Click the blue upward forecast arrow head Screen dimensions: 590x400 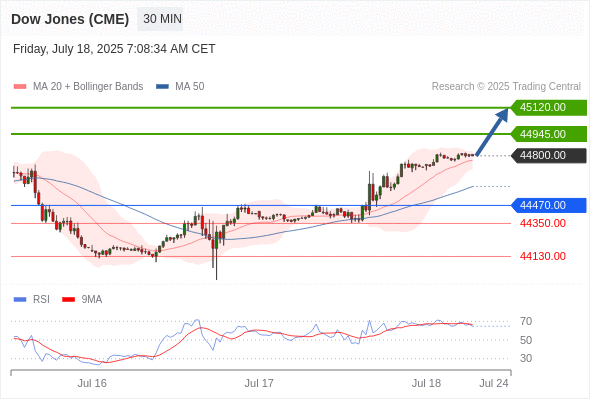(x=502, y=115)
